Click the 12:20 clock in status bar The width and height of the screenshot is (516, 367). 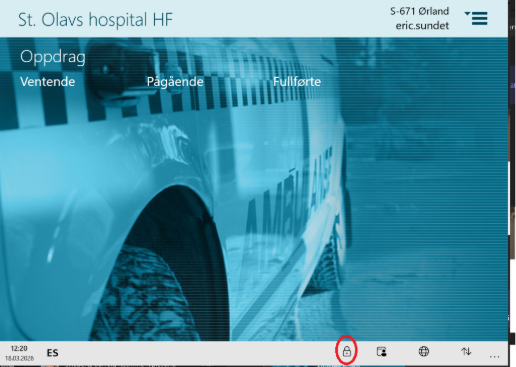19,348
